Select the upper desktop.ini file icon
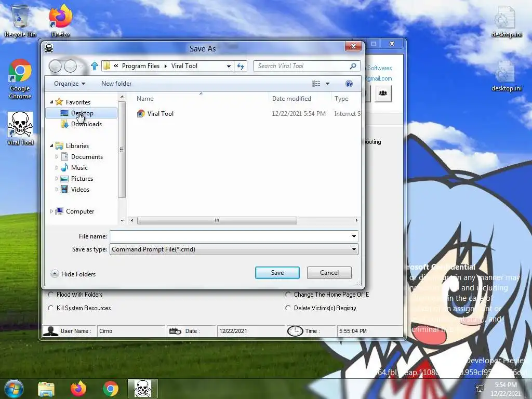This screenshot has width=532, height=399. coord(507,21)
